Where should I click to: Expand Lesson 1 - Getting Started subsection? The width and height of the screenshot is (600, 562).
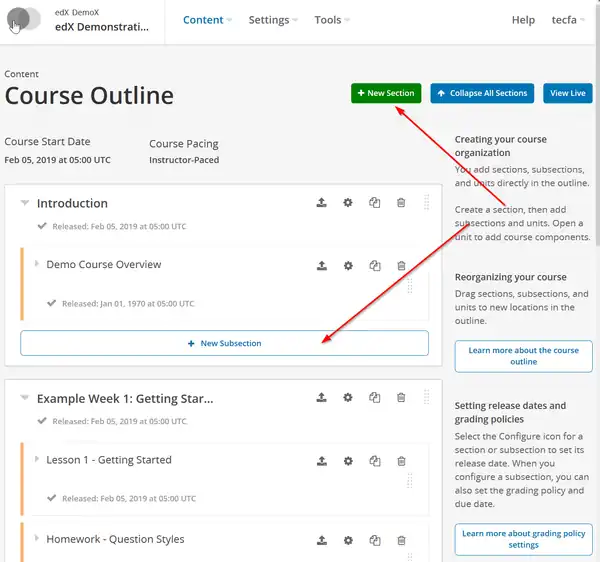pos(37,460)
